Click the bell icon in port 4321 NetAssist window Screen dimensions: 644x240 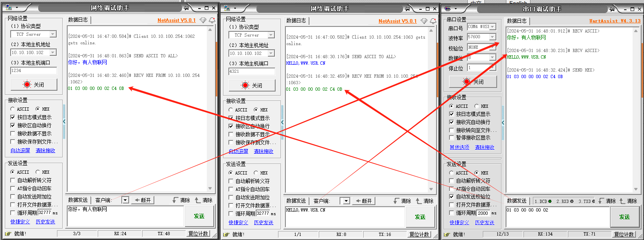pyautogui.click(x=433, y=21)
